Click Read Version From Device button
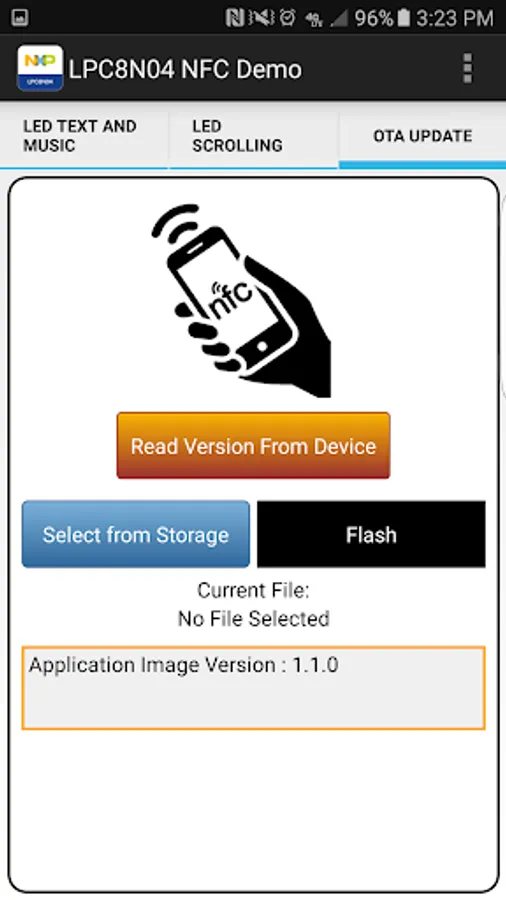 tap(253, 445)
